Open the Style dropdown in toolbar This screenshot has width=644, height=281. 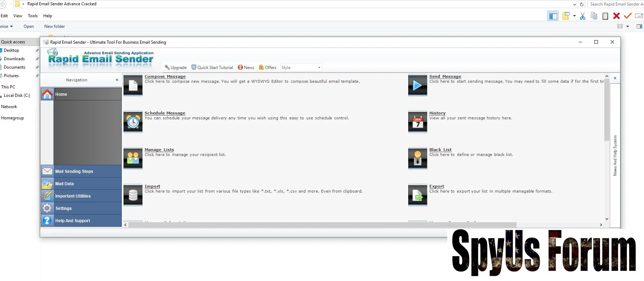(301, 68)
